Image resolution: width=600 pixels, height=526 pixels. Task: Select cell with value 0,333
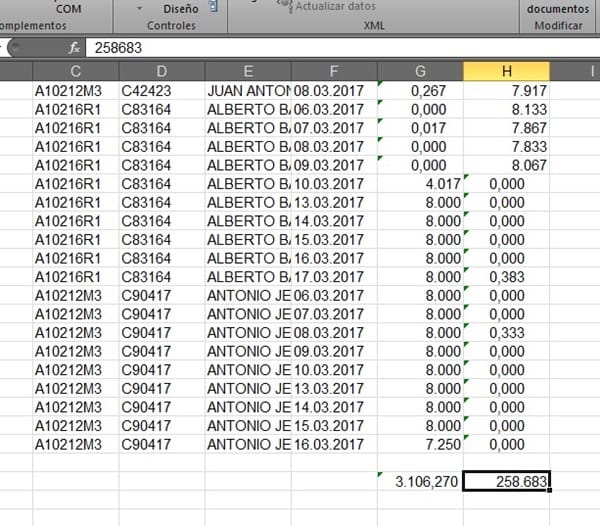pyautogui.click(x=506, y=333)
